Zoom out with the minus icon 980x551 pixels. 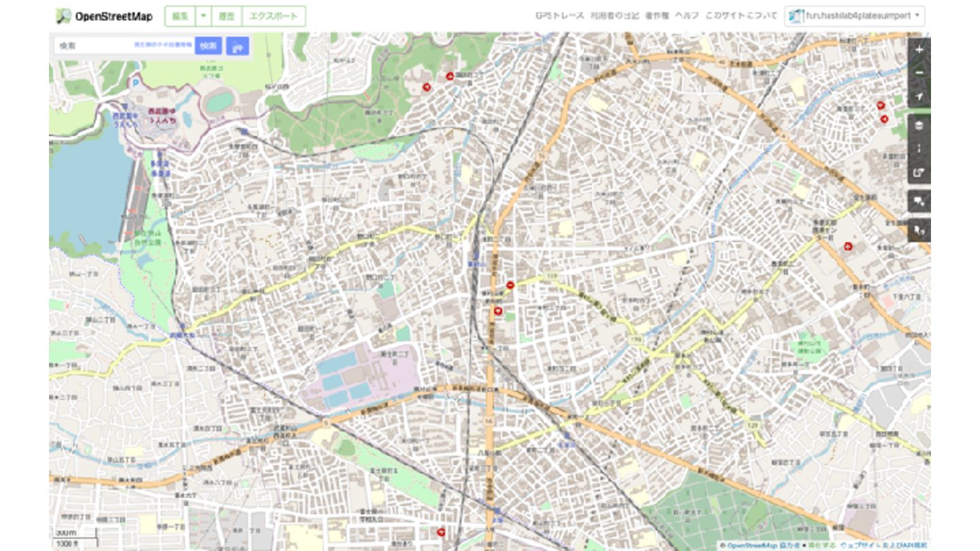[919, 73]
